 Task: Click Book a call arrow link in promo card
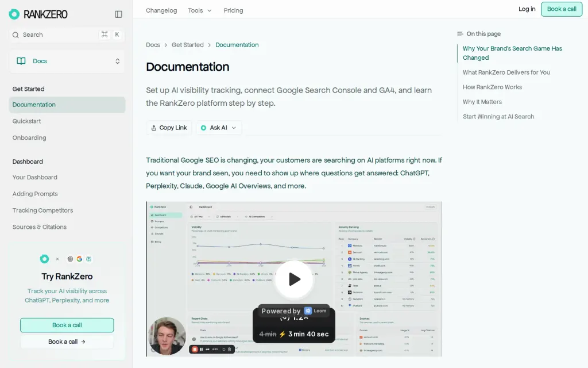pyautogui.click(x=67, y=342)
